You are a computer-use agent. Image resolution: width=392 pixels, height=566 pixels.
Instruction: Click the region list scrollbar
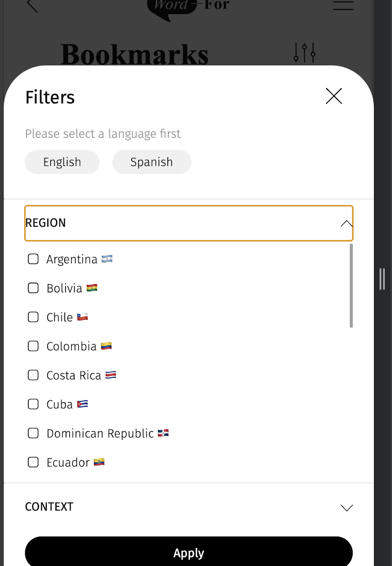coord(351,286)
